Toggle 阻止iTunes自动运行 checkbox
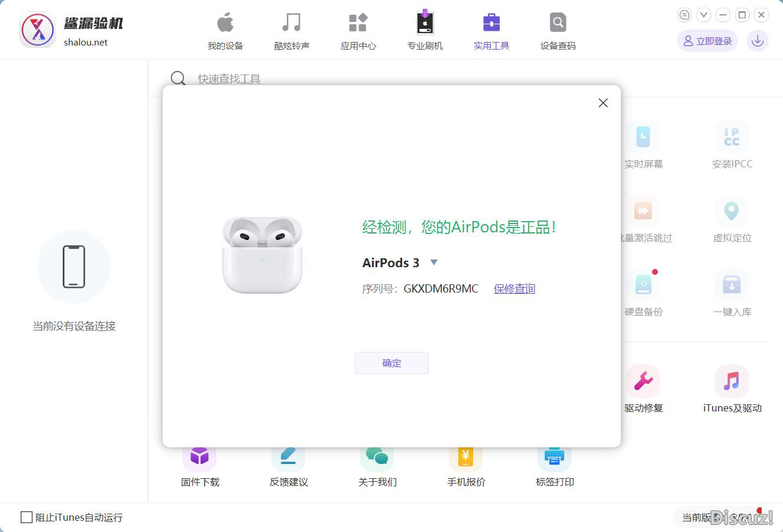 pos(27,517)
